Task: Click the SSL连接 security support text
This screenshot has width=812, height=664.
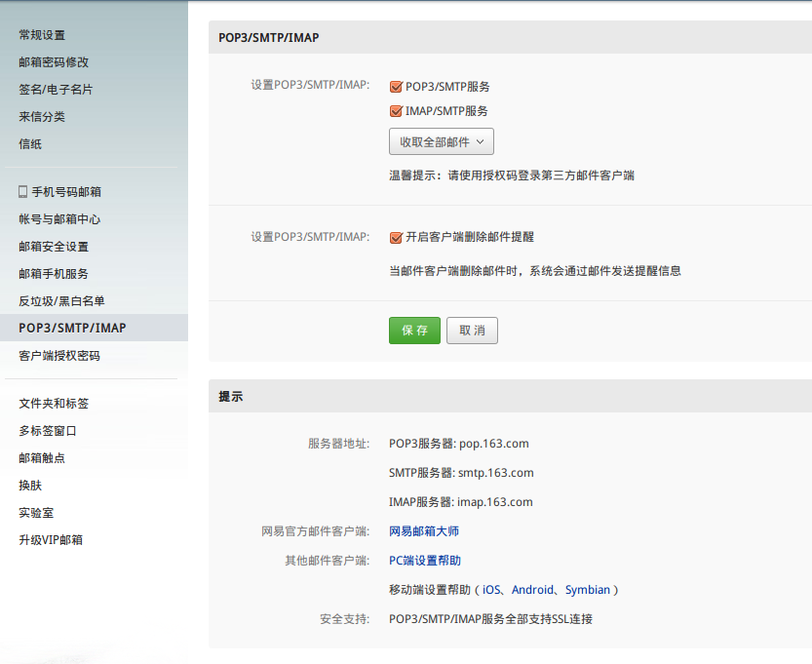Action: point(490,619)
